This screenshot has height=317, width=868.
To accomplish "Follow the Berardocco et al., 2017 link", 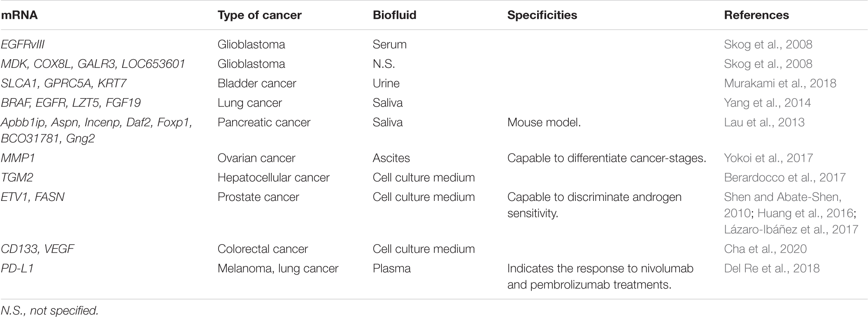I will coord(784,177).
